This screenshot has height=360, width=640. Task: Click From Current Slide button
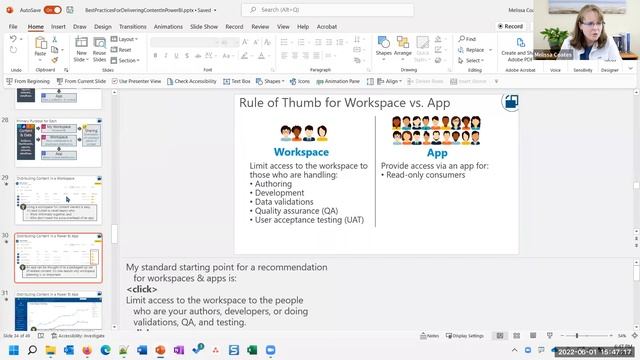pos(81,81)
